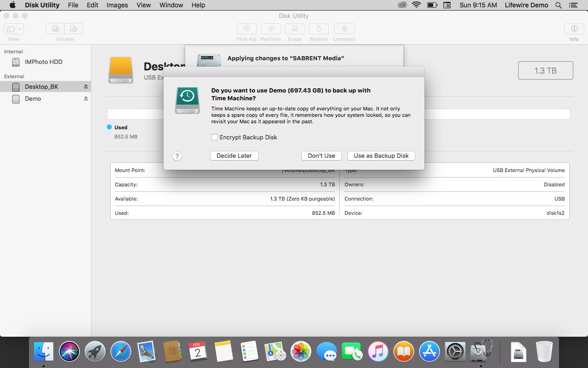Image resolution: width=588 pixels, height=368 pixels.
Task: Open Photos from the Dock
Action: (x=301, y=352)
